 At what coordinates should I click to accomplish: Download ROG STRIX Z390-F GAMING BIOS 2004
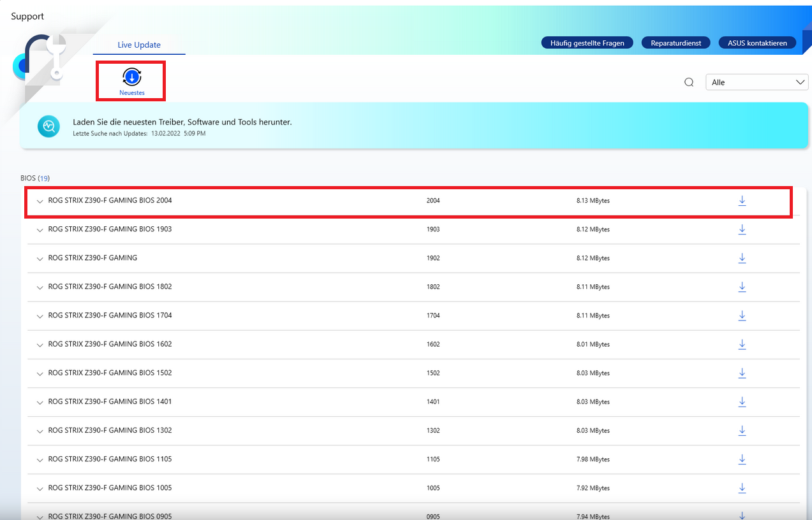(742, 201)
